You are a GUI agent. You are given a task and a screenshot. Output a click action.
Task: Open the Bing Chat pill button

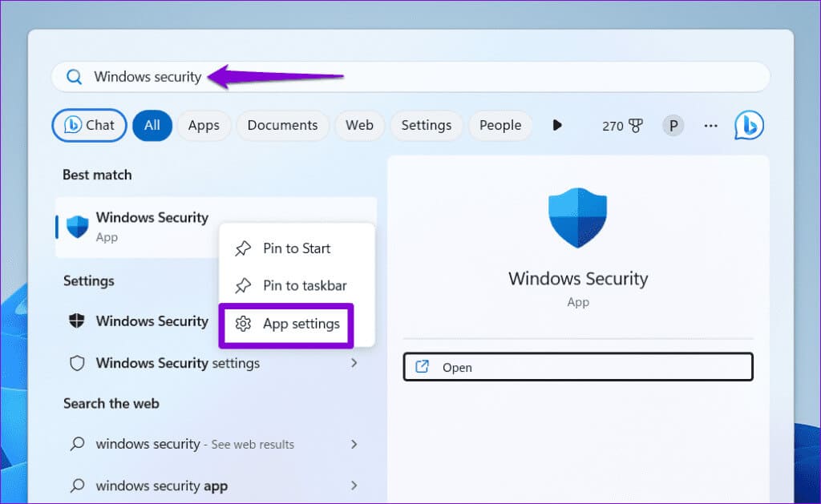pyautogui.click(x=89, y=126)
